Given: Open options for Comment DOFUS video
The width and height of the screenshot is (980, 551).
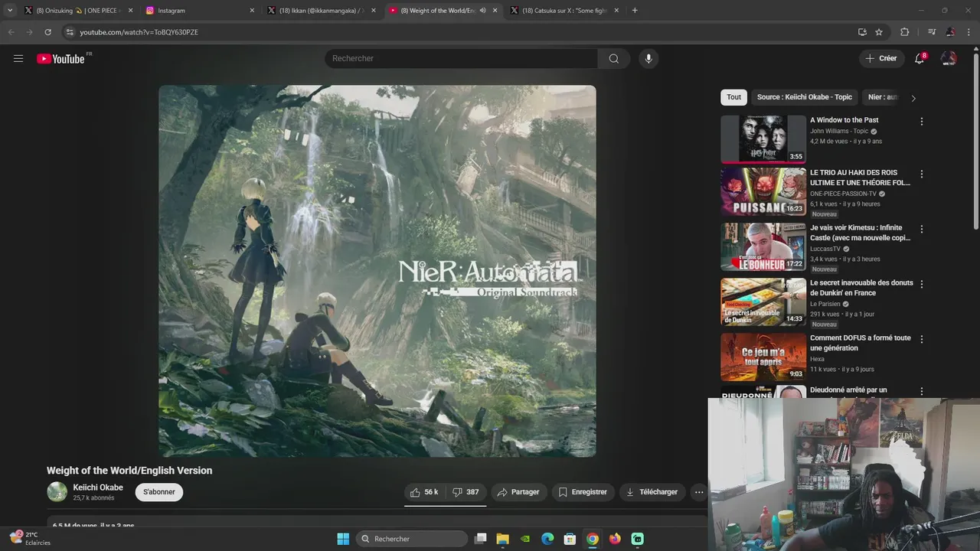Looking at the screenshot, I should (x=922, y=340).
